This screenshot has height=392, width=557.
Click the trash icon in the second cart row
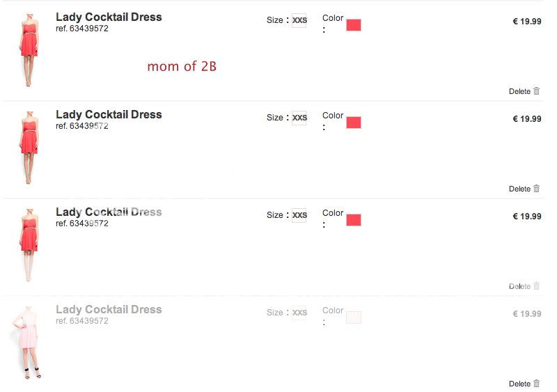click(x=536, y=189)
